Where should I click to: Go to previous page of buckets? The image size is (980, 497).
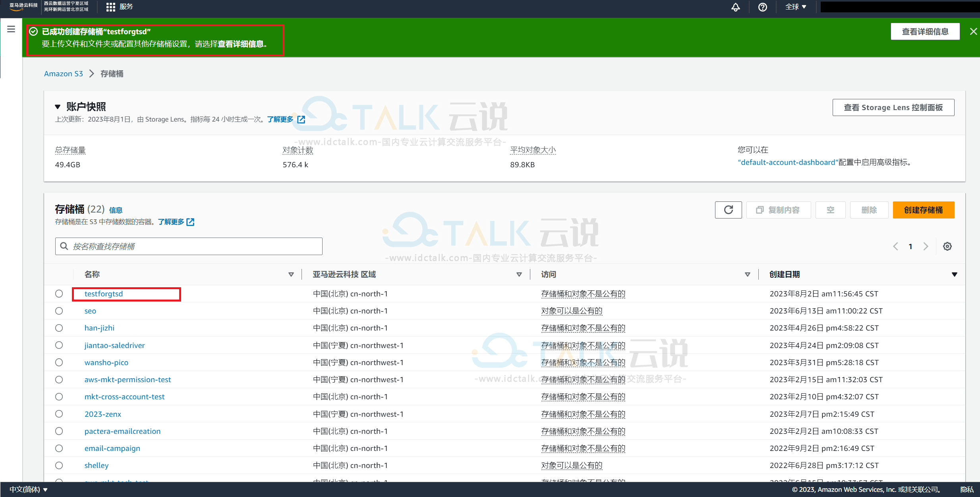point(895,246)
